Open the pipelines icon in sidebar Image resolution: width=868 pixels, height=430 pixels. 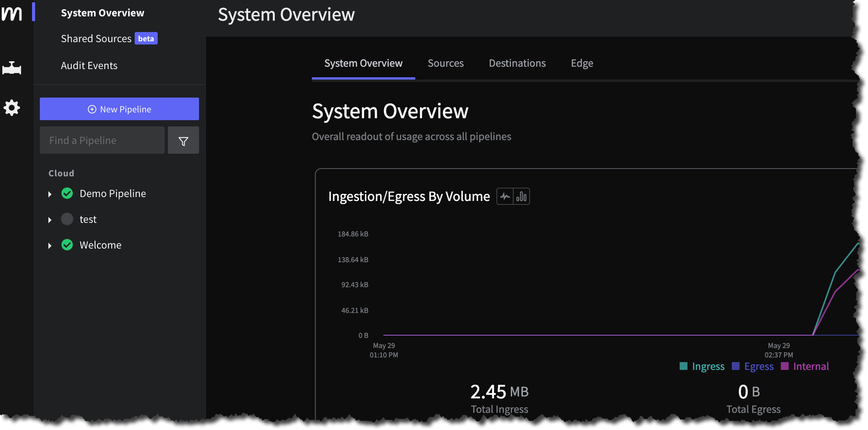pos(12,68)
